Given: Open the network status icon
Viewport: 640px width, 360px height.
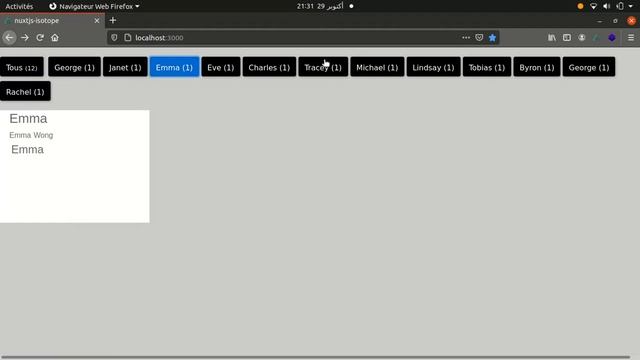Looking at the screenshot, I should pyautogui.click(x=593, y=6).
